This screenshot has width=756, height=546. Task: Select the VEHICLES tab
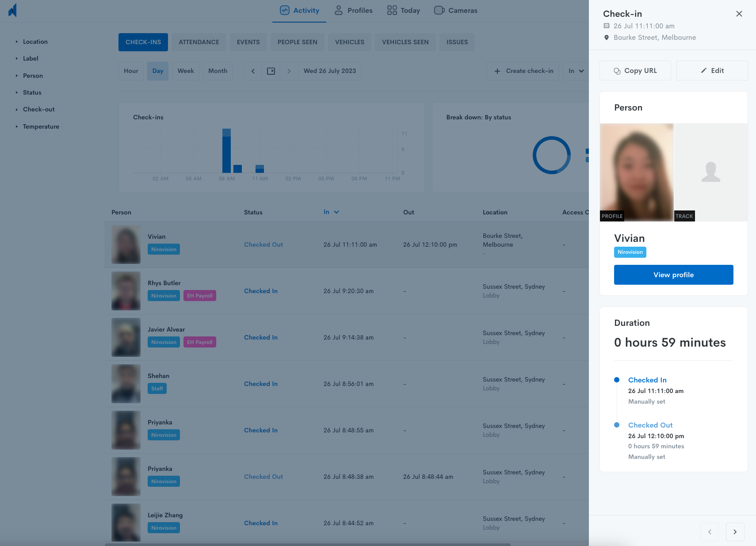click(350, 42)
